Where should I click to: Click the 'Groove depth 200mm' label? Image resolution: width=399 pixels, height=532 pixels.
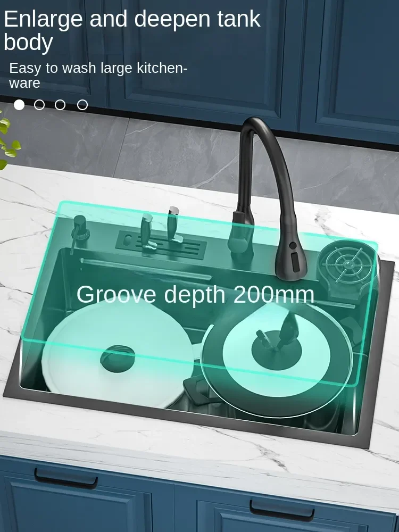pos(195,295)
